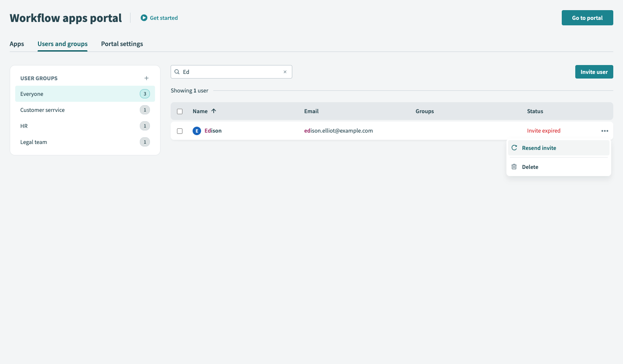Click the refresh icon beside Resend invite
The height and width of the screenshot is (364, 623).
tap(514, 148)
